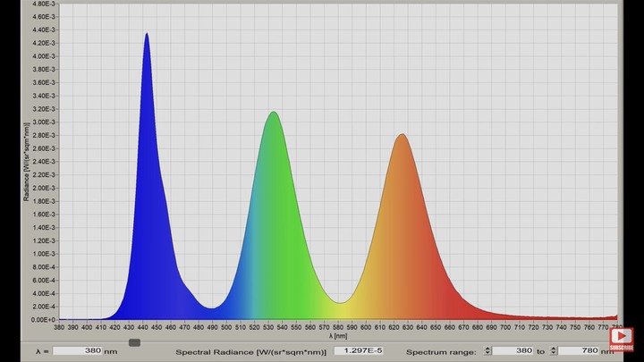Click the 4.40E-3 y-axis tick label

click(x=44, y=30)
